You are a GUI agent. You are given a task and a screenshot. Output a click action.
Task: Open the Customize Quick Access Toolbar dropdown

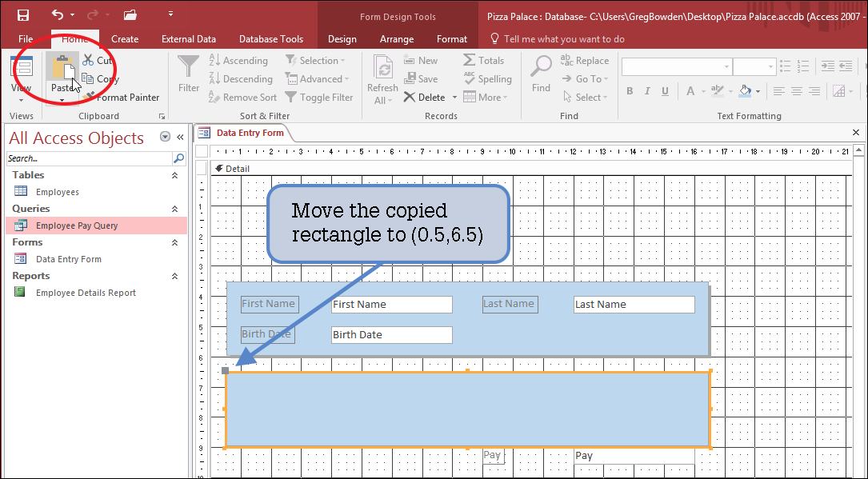tap(170, 14)
